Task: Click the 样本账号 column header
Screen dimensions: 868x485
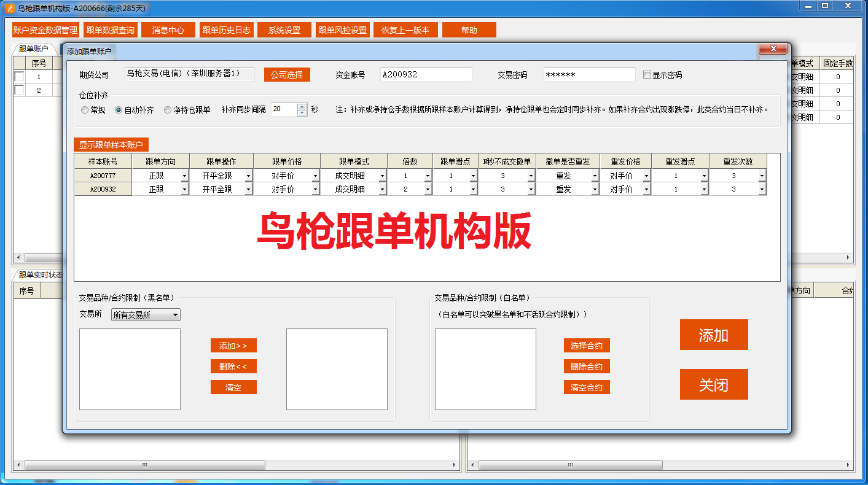Action: [x=103, y=161]
